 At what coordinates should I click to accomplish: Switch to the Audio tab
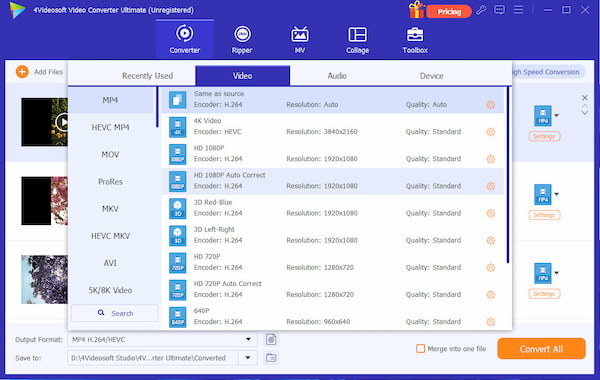pyautogui.click(x=337, y=76)
